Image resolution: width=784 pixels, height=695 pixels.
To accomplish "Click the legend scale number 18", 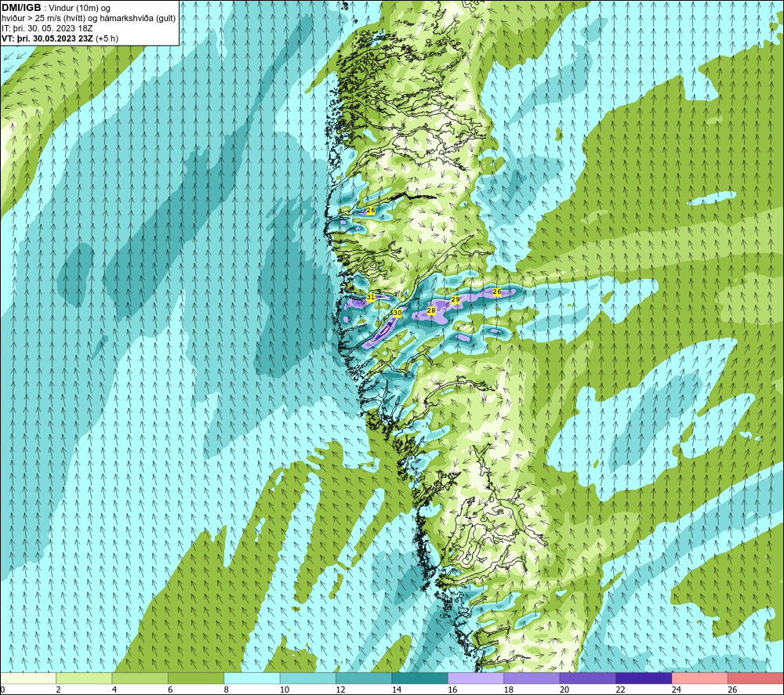I will [509, 690].
